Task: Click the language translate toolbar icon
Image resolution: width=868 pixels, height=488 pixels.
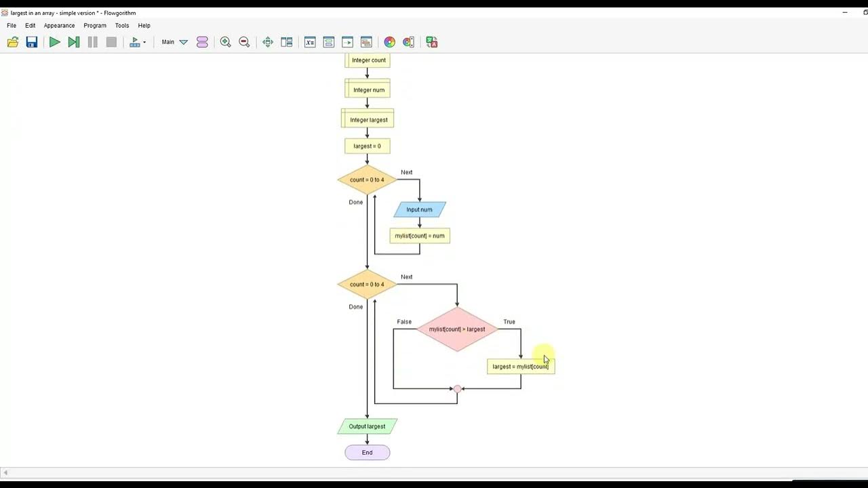Action: coord(432,42)
